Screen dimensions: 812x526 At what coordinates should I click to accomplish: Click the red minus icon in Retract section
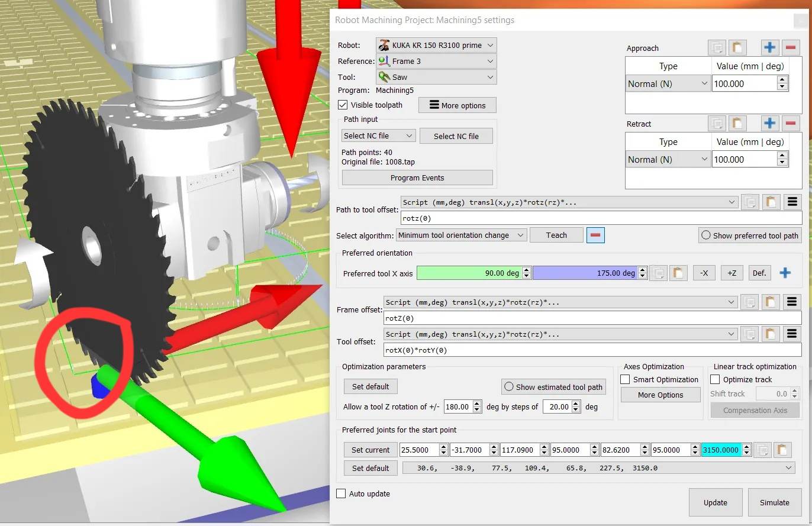[791, 124]
